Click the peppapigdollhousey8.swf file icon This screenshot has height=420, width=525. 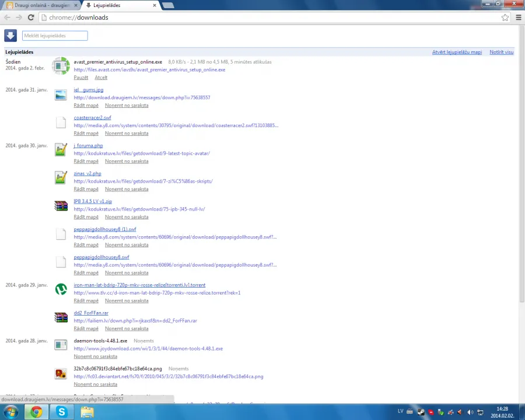(x=61, y=262)
